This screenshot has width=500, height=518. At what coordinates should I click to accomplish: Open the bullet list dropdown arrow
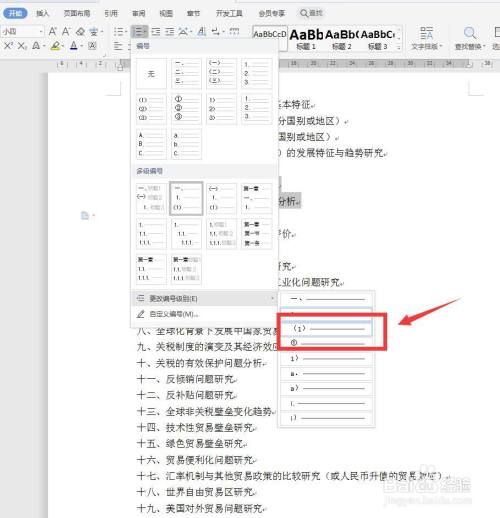coord(126,32)
